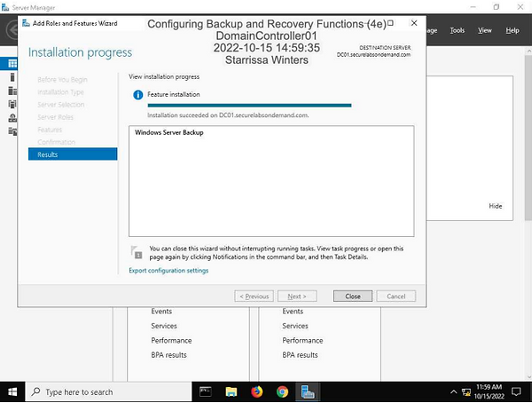Open Services in the right server tile

point(295,326)
